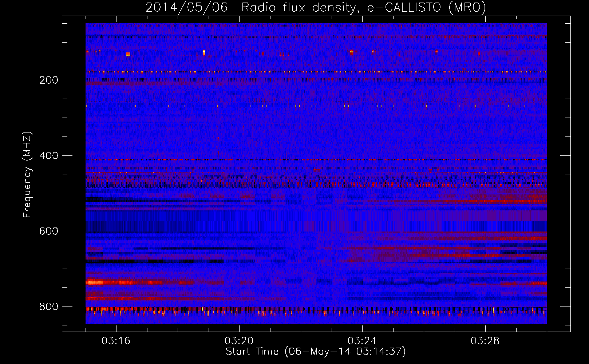Click the 'Start Time (06-May-14 03:14:37)' label
This screenshot has height=364, width=589.
tap(316, 352)
